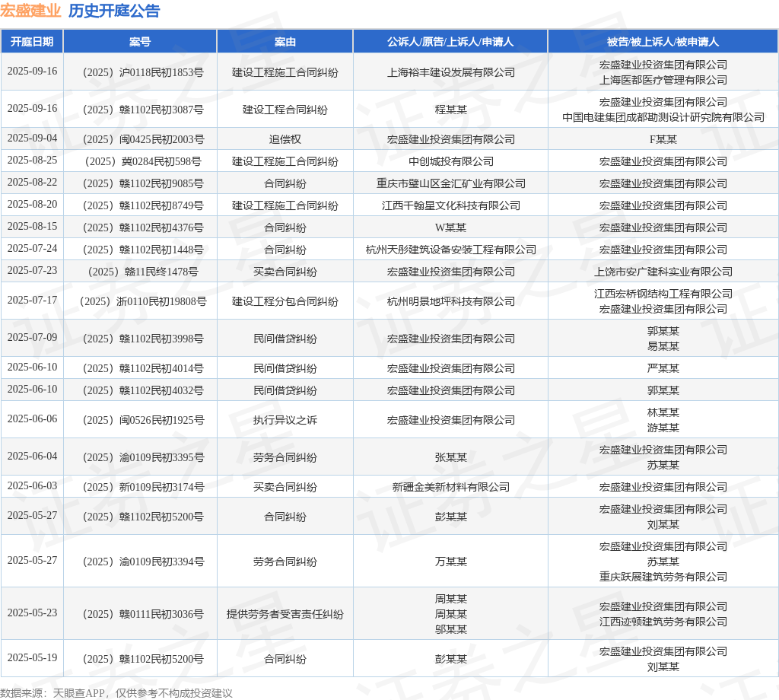Select defendant 严某某
This screenshot has width=779, height=700.
pos(663,368)
